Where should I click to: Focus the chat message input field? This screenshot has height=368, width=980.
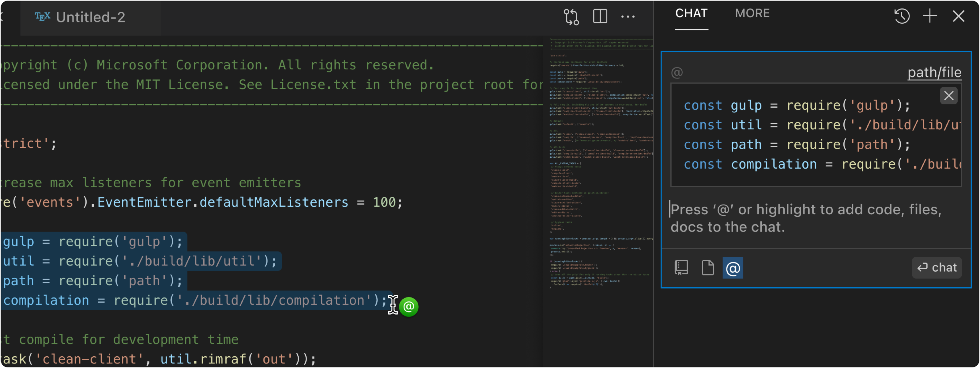coord(816,219)
